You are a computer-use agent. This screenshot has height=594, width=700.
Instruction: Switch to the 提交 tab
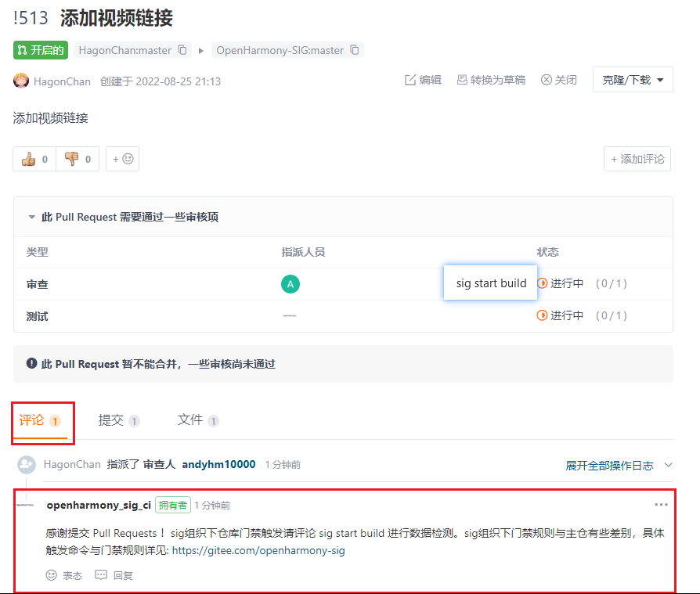(x=119, y=420)
